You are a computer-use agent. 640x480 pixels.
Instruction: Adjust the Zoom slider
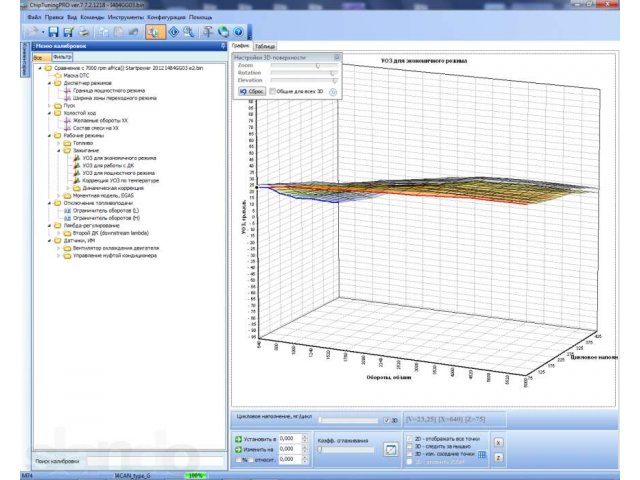point(316,64)
